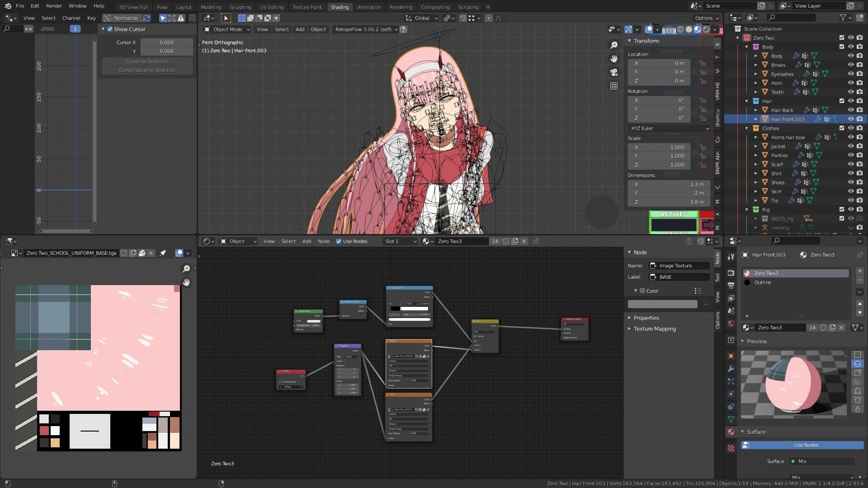Pin the node editor material
Screen dimensions: 868x488
pyautogui.click(x=536, y=241)
